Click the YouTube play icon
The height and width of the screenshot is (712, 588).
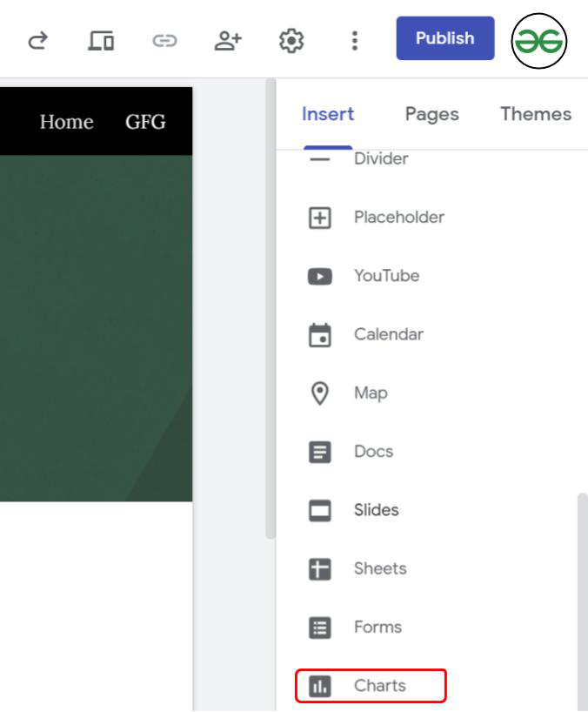[320, 276]
